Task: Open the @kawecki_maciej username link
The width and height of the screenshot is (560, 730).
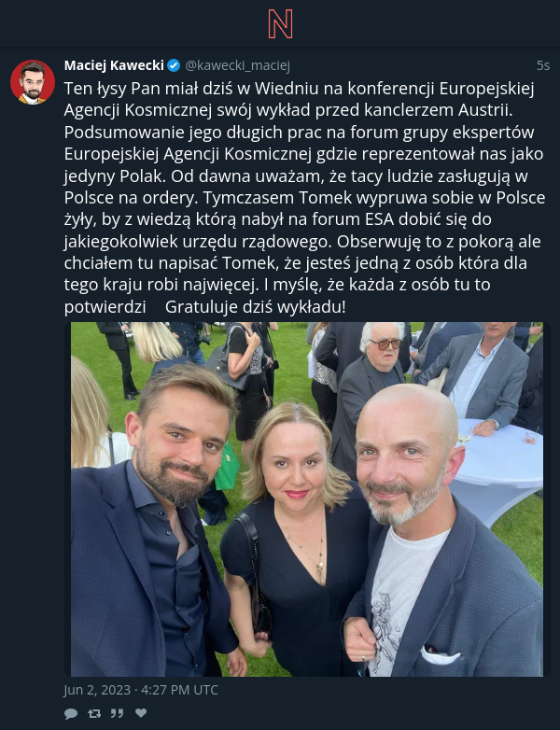Action: (237, 65)
